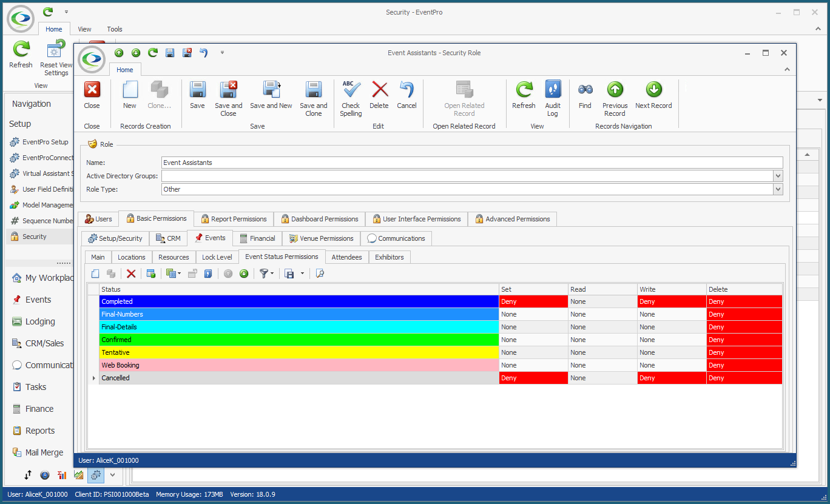The width and height of the screenshot is (830, 504).
Task: Open CRM/Sales in navigation pane
Action: point(44,343)
